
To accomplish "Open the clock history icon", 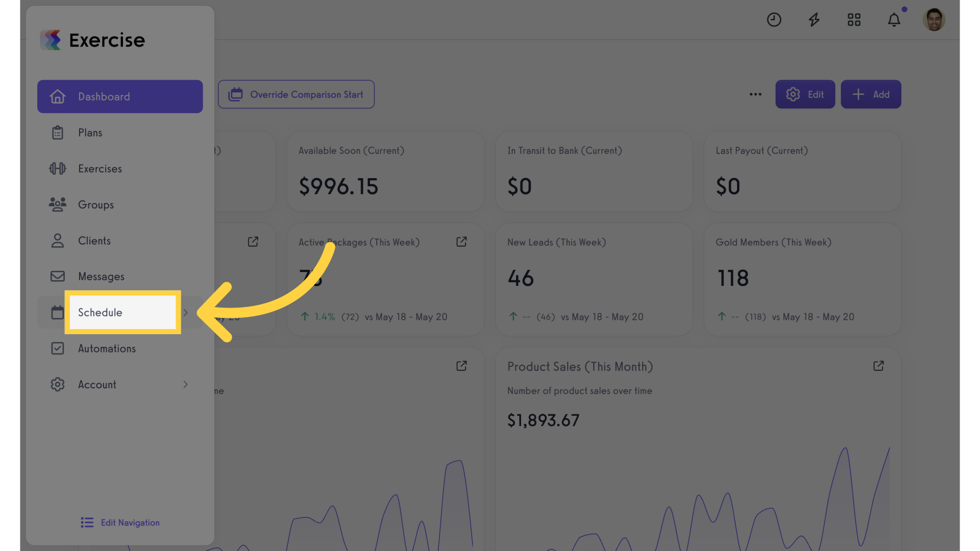I will pyautogui.click(x=774, y=20).
